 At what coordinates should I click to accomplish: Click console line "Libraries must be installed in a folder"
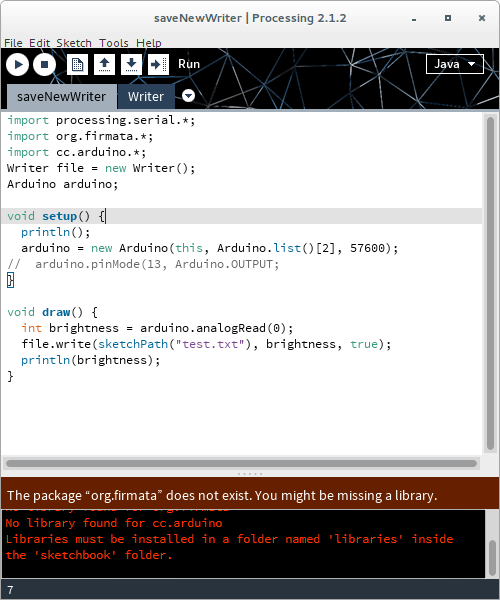click(x=230, y=539)
